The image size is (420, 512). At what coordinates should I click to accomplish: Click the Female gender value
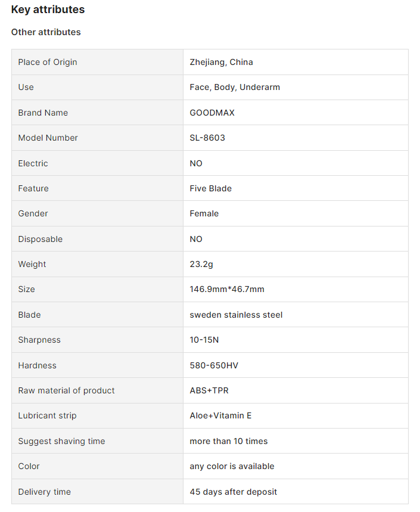204,213
